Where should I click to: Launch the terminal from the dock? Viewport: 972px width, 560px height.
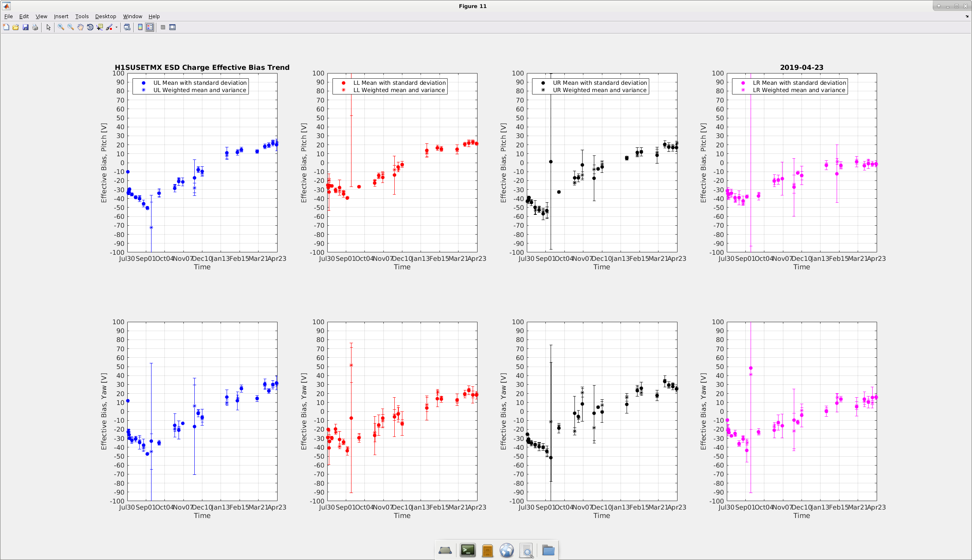(468, 550)
